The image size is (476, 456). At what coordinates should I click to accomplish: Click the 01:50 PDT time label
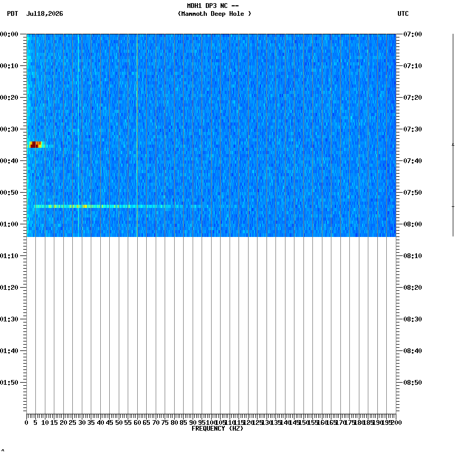click(x=9, y=383)
